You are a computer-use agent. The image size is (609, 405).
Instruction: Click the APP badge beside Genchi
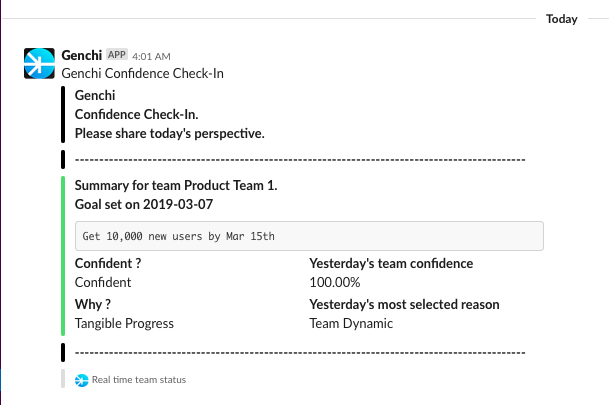click(x=116, y=55)
